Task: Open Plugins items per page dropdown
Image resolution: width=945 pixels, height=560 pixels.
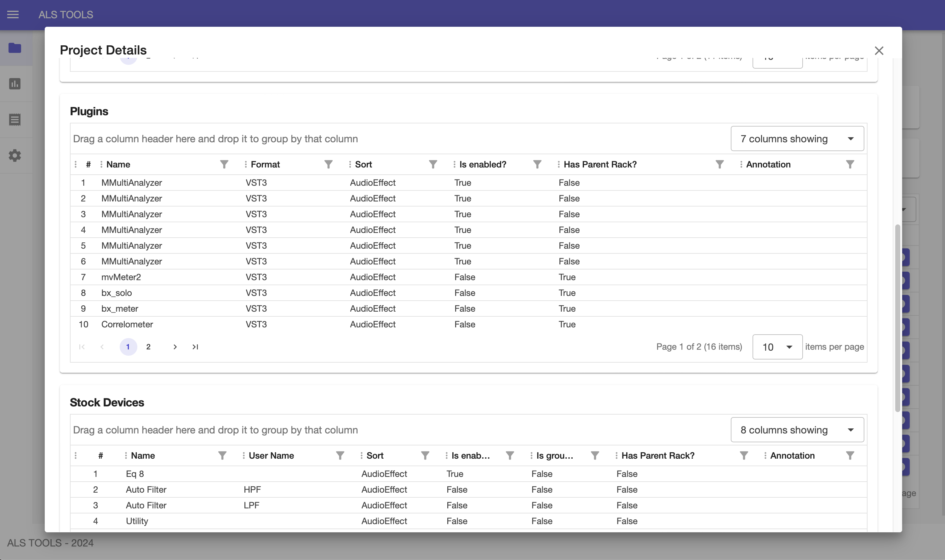Action: tap(777, 347)
